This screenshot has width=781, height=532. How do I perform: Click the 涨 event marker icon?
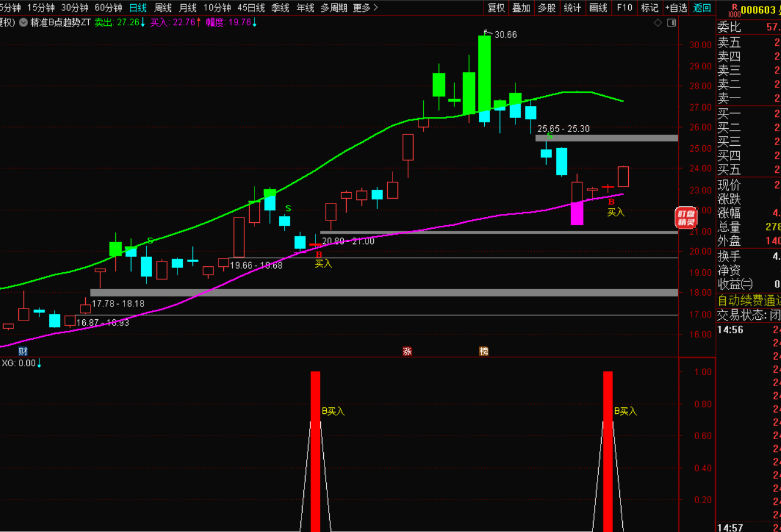click(x=407, y=352)
